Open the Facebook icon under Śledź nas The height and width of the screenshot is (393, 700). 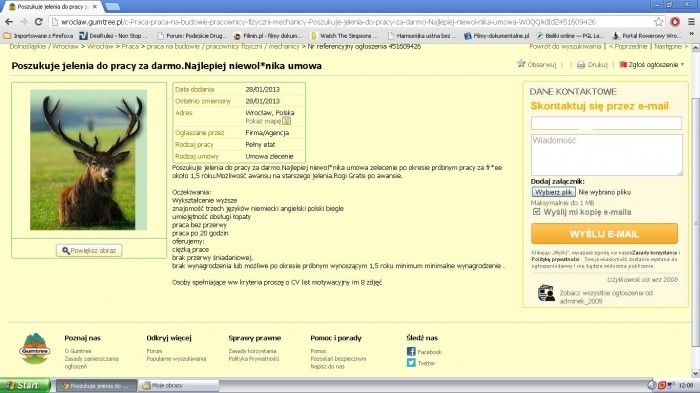click(x=411, y=351)
